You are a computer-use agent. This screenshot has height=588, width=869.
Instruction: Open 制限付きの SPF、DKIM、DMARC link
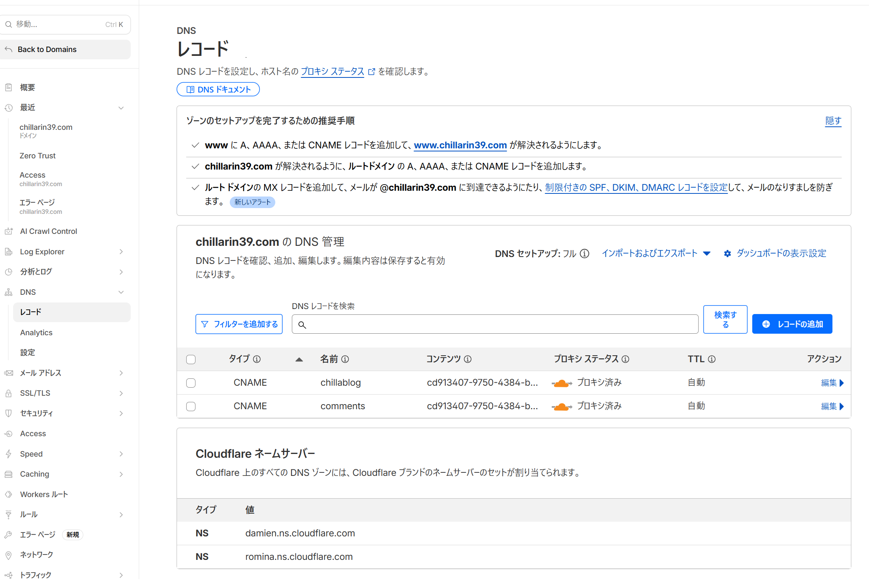(x=636, y=188)
